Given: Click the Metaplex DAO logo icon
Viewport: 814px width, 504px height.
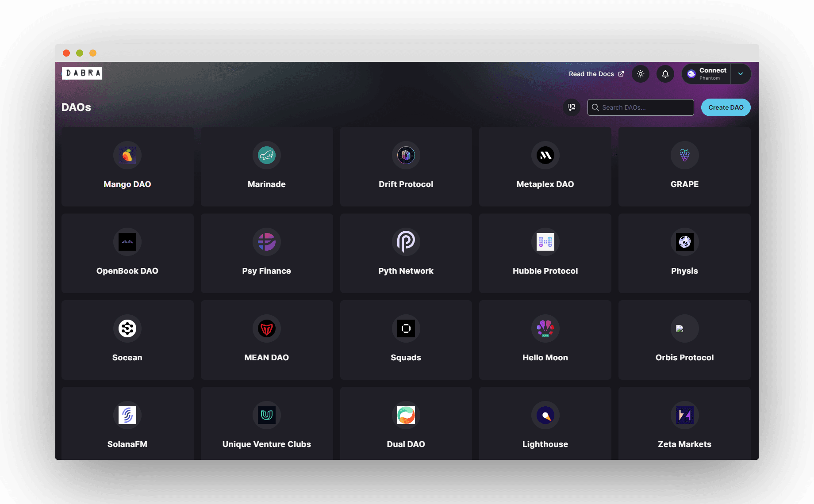Looking at the screenshot, I should tap(545, 155).
